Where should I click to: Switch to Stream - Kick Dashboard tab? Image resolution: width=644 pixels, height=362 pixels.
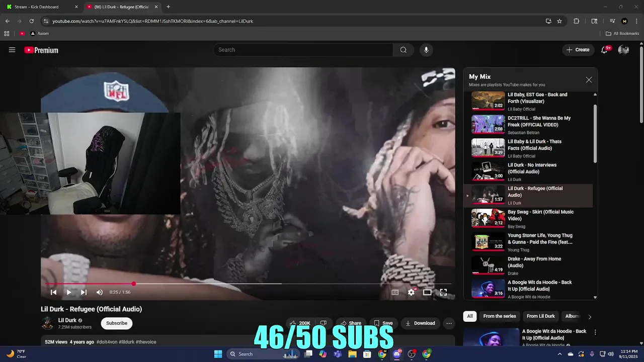41,7
